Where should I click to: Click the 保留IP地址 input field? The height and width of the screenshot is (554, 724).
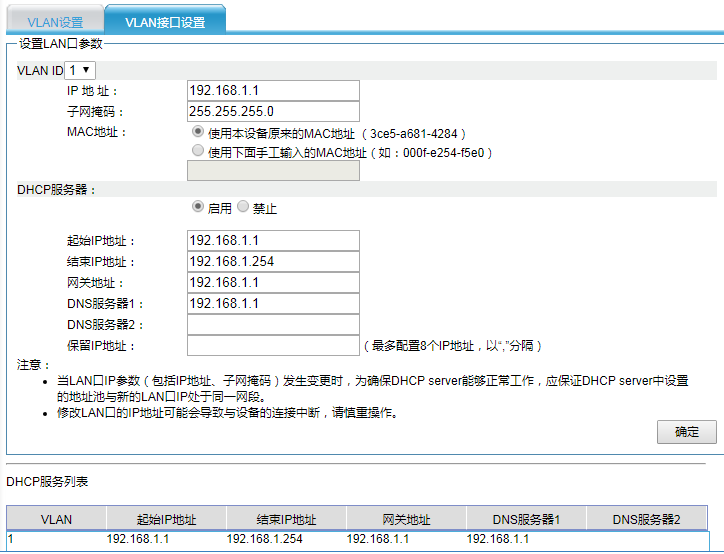(x=273, y=345)
